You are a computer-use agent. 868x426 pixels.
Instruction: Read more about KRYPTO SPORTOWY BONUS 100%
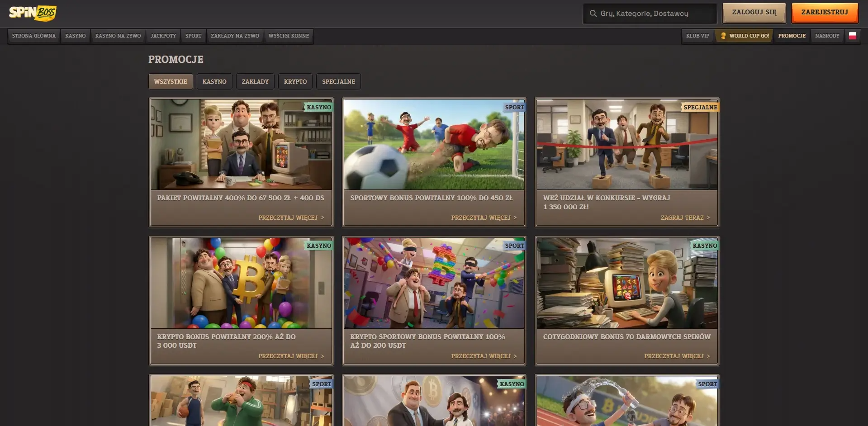tap(484, 356)
